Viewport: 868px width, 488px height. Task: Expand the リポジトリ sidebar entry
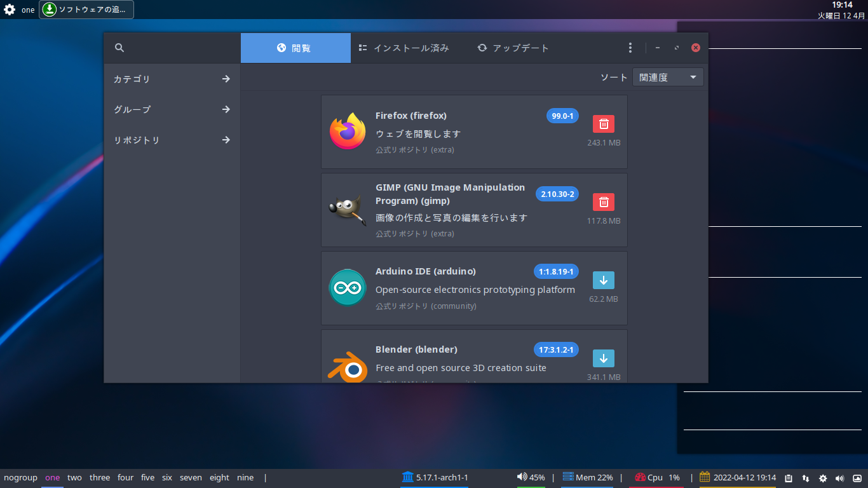[x=172, y=140]
